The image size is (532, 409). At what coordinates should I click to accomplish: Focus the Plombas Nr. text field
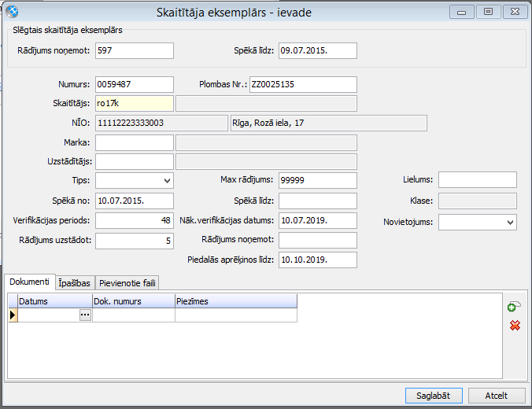[x=302, y=84]
